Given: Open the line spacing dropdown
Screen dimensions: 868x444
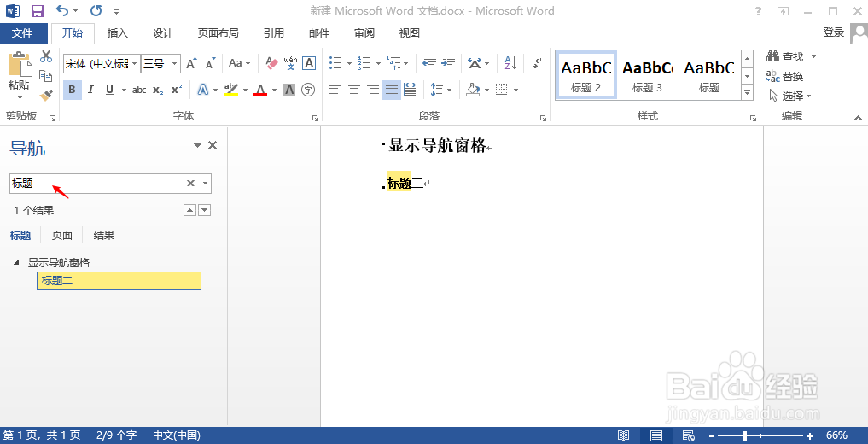Looking at the screenshot, I should coord(441,89).
